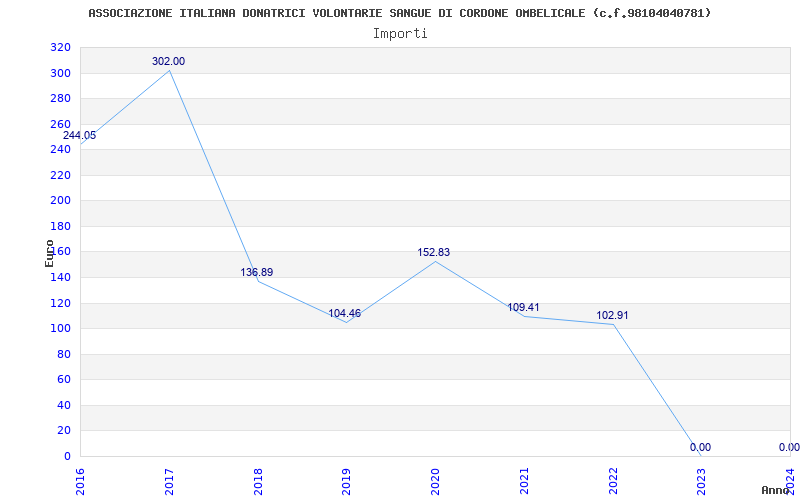Image resolution: width=800 pixels, height=500 pixels.
Task: Click the x-axis year 2023
Action: (x=702, y=482)
